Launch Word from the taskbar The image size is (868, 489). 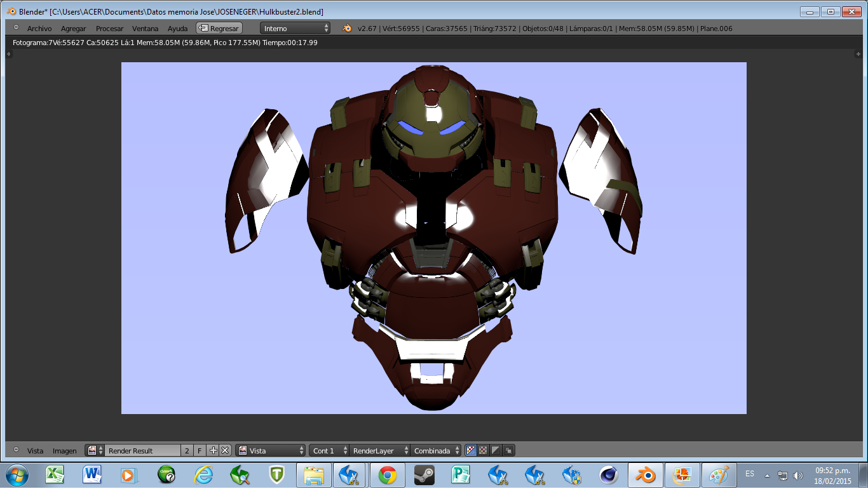pos(92,475)
